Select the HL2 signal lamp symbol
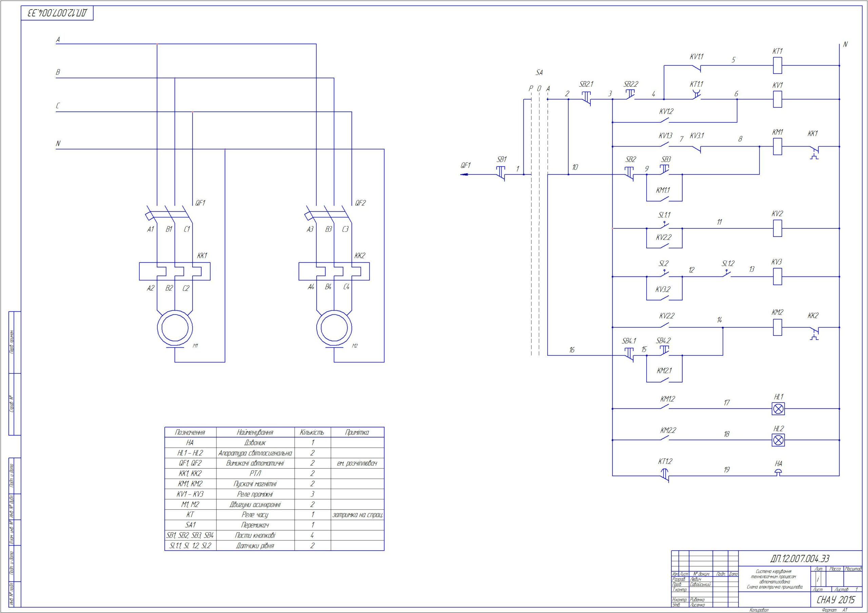868x613 pixels. [x=778, y=440]
